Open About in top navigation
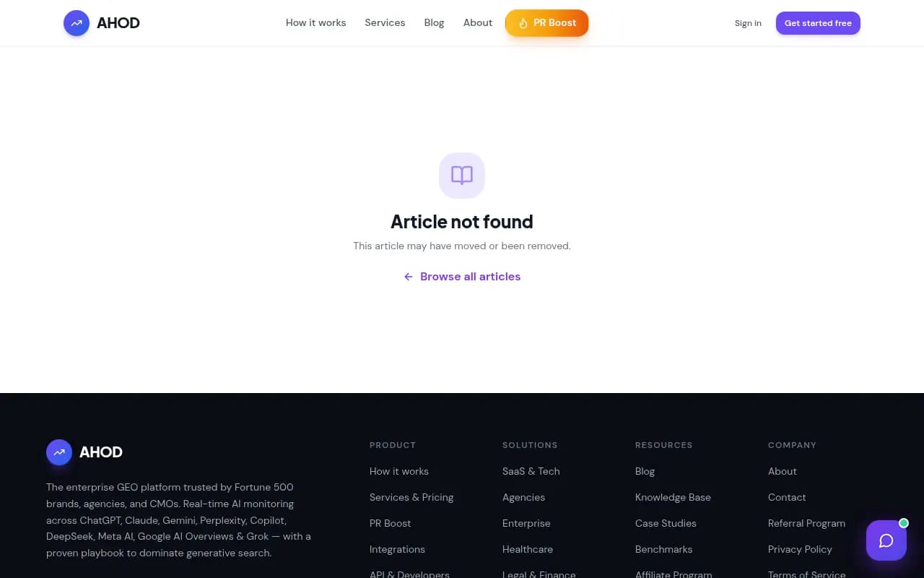The image size is (924, 578). pos(478,23)
